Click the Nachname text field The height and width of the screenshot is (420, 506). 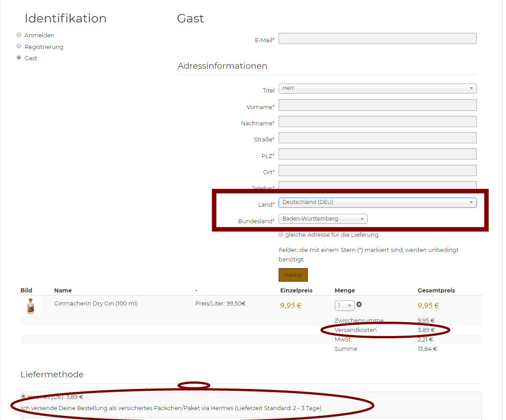click(377, 122)
